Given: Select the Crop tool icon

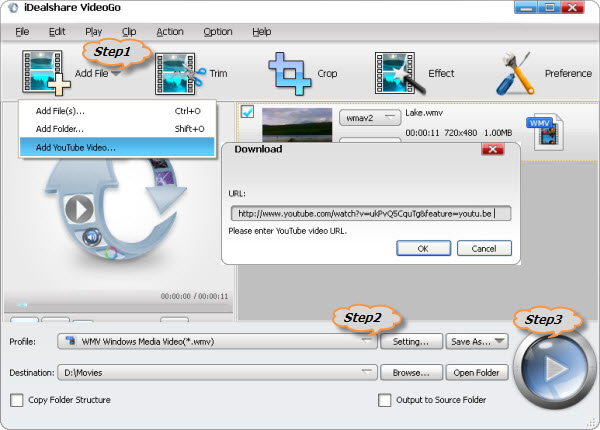Looking at the screenshot, I should pyautogui.click(x=290, y=73).
